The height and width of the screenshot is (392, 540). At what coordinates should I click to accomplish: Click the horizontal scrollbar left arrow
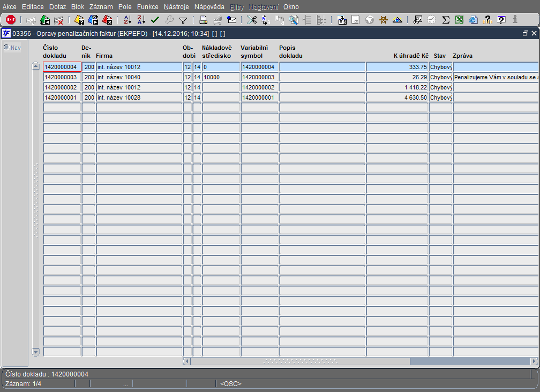(186, 361)
